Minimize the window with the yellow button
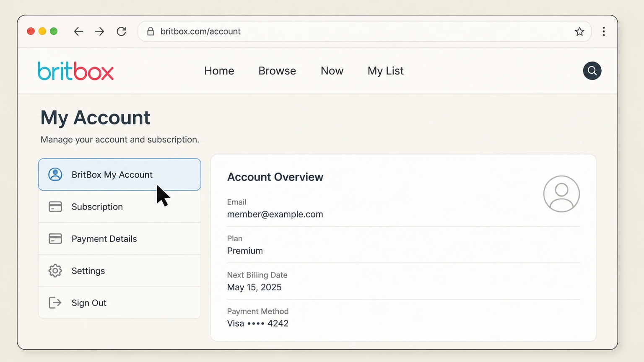The image size is (644, 362). click(42, 31)
